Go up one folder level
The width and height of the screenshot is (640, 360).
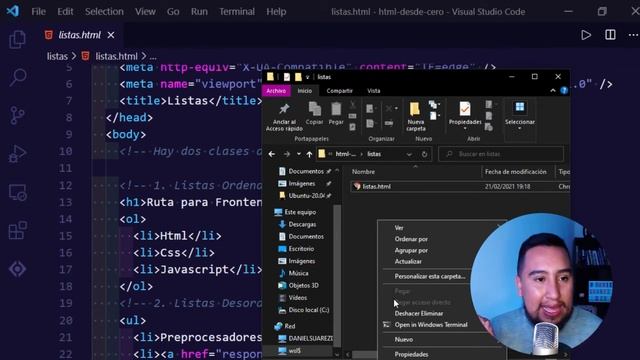click(x=309, y=154)
